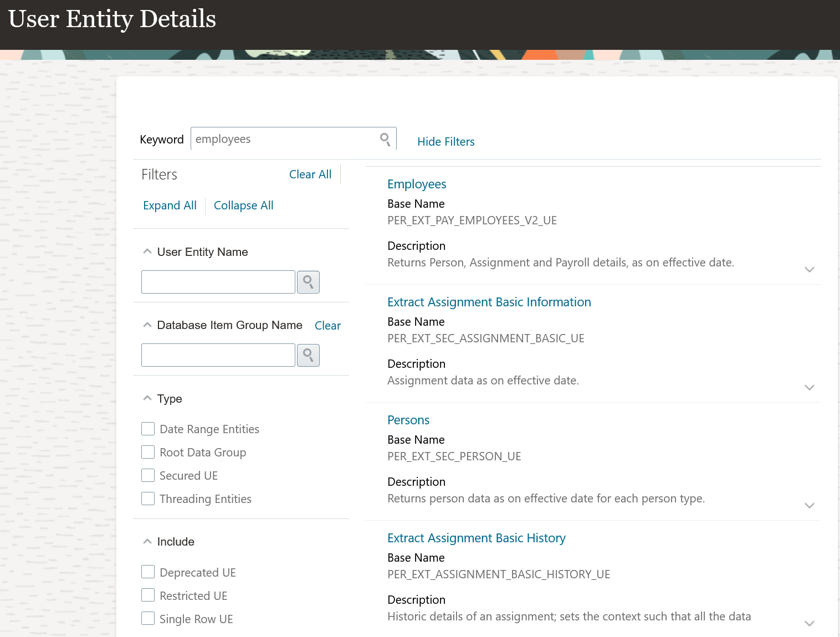Viewport: 840px width, 637px height.
Task: Collapse the Database Item Group Name section
Action: (x=147, y=325)
